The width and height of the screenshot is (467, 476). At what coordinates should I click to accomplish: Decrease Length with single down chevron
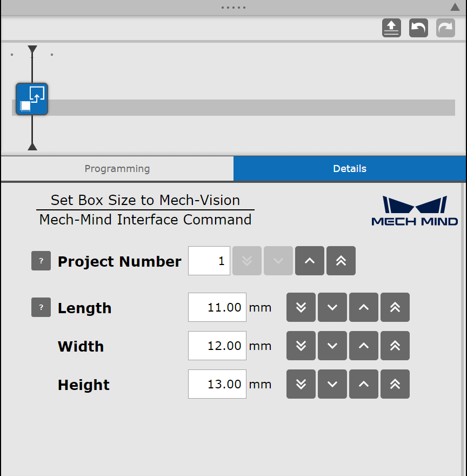pyautogui.click(x=332, y=307)
